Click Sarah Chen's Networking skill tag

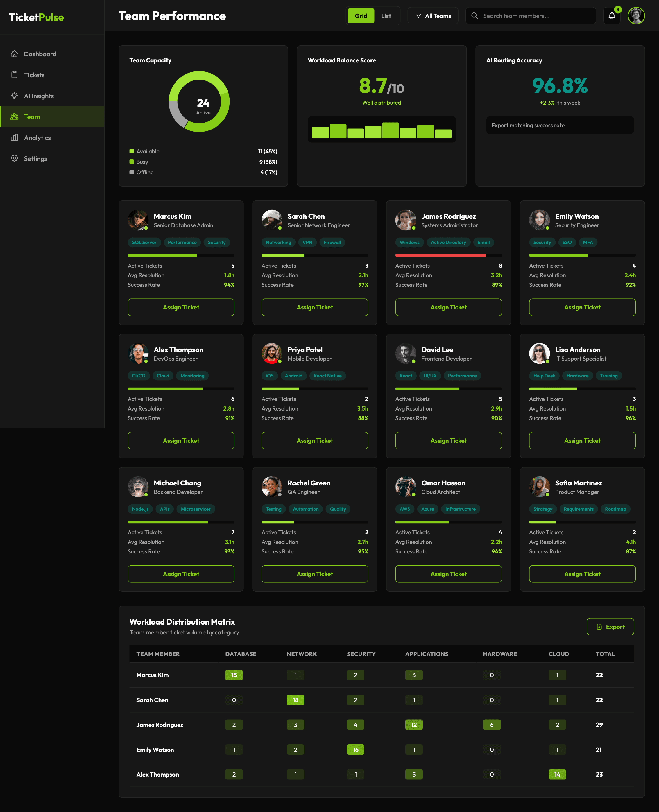point(278,242)
